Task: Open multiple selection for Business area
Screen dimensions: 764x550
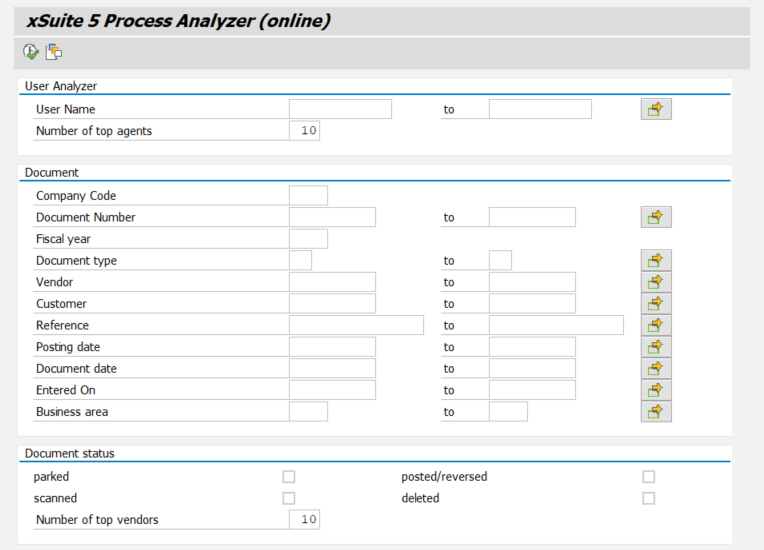Action: pyautogui.click(x=656, y=412)
